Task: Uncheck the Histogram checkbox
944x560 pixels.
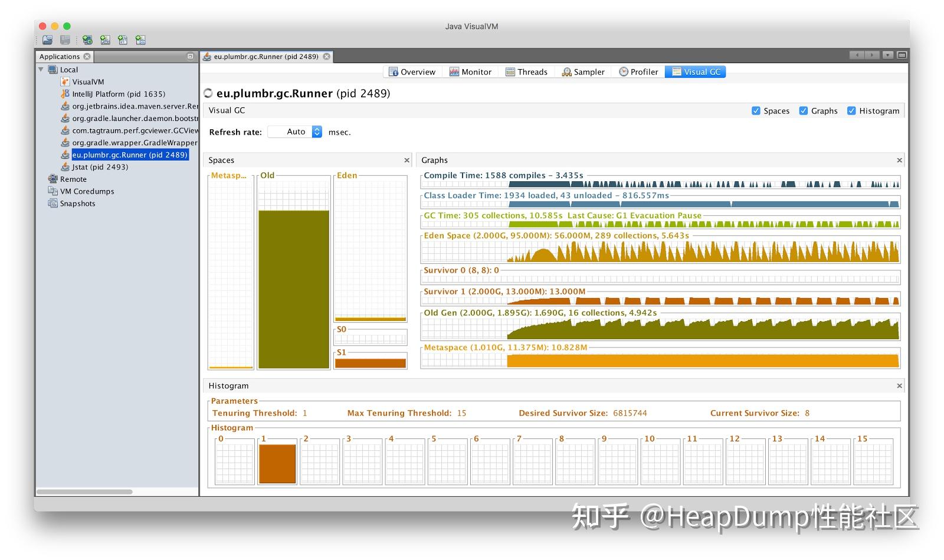Action: pyautogui.click(x=851, y=111)
